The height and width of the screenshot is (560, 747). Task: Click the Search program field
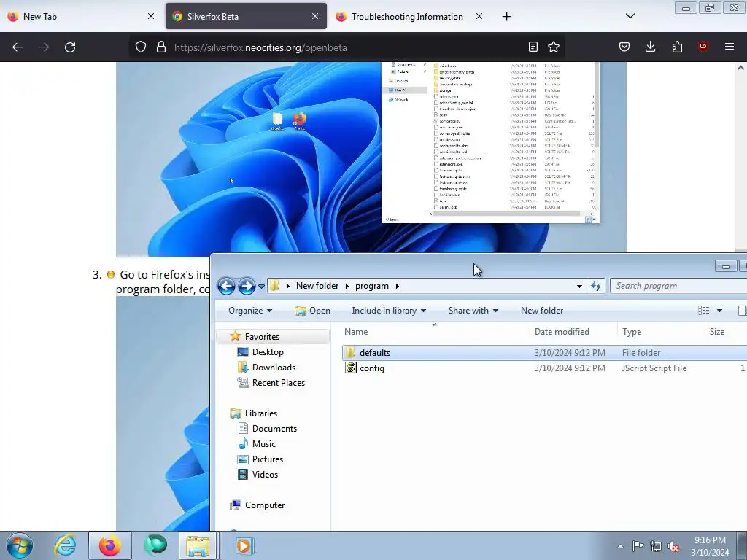(678, 286)
